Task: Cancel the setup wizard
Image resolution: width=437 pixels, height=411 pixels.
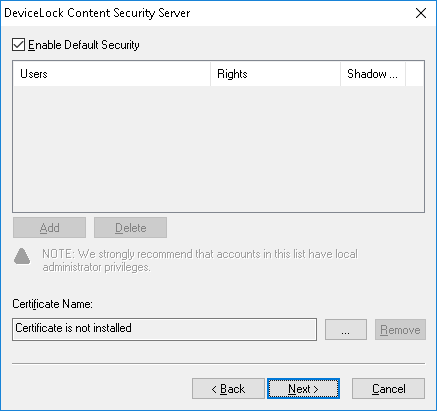Action: coord(388,389)
